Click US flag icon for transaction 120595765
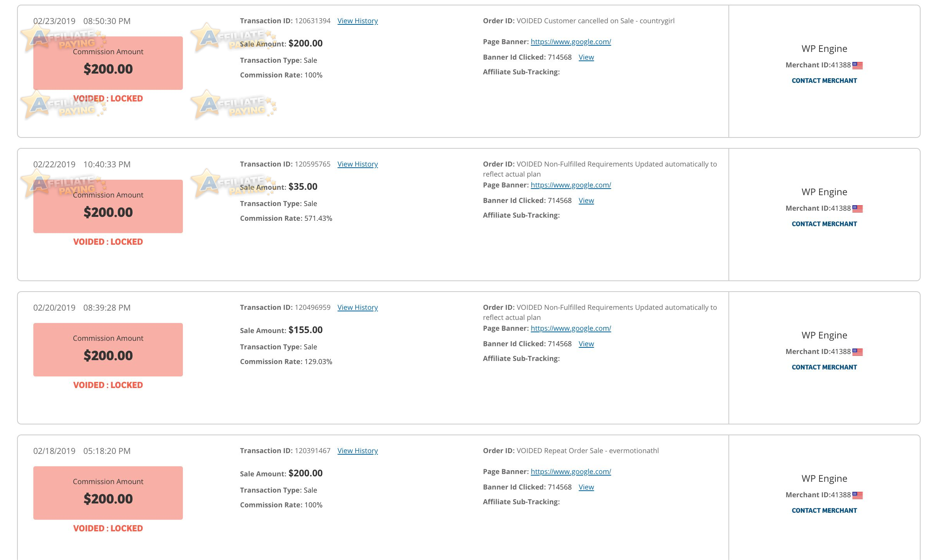 (857, 209)
